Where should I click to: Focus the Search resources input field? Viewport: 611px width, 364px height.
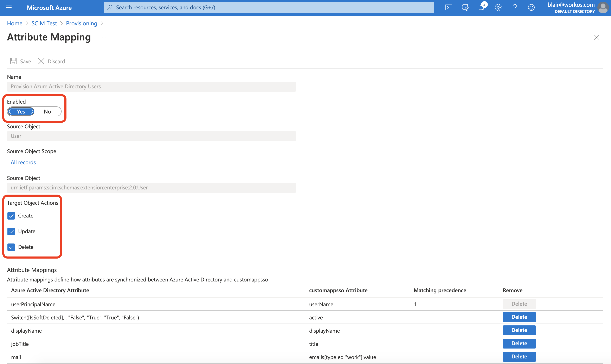coord(269,7)
